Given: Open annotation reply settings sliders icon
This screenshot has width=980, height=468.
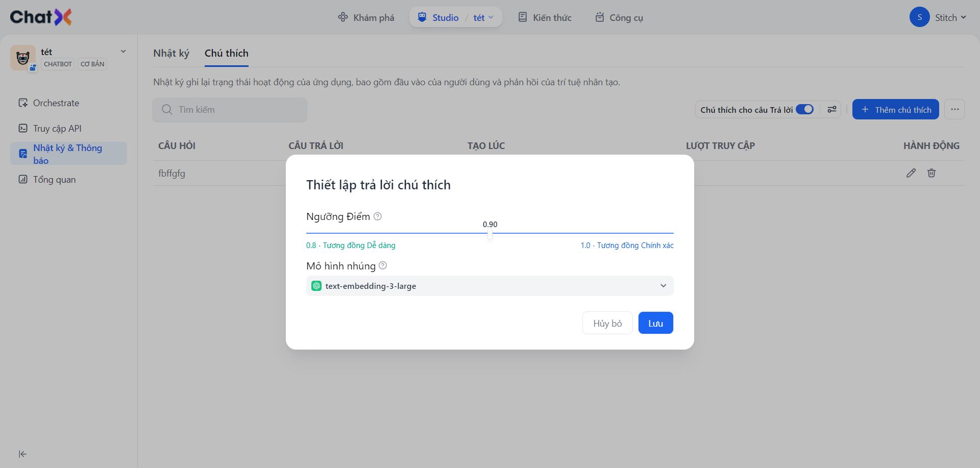Looking at the screenshot, I should (832, 110).
